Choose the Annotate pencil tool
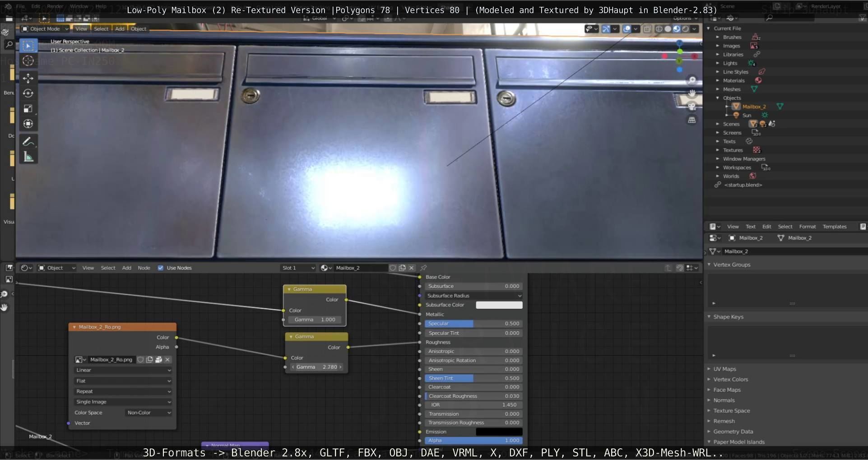Screen dimensions: 868x460 click(28, 142)
